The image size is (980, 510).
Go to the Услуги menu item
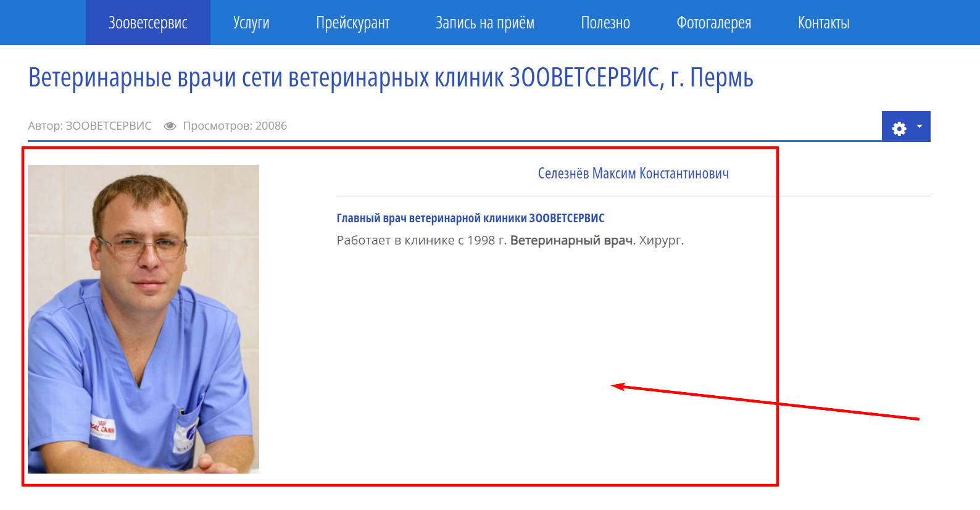251,23
